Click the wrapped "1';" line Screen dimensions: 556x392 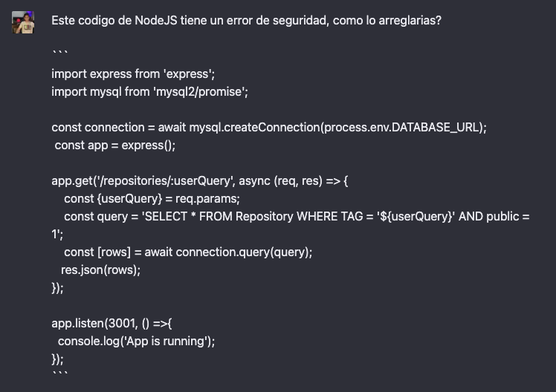click(57, 234)
